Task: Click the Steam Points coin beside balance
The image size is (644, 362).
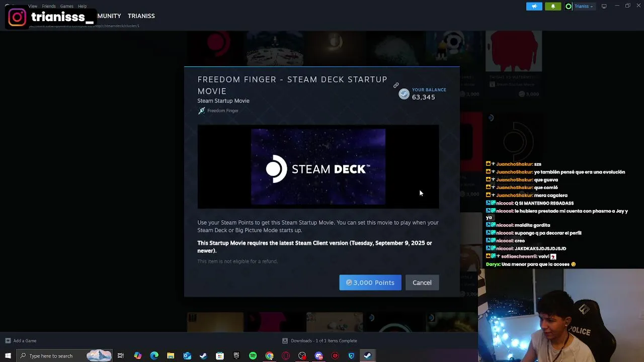Action: click(404, 94)
